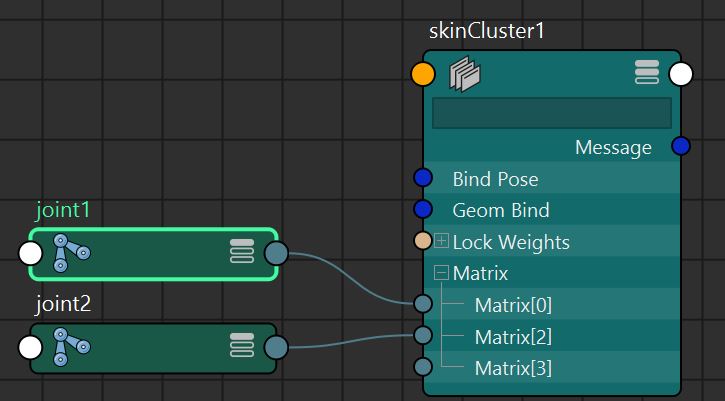Screen dimensions: 725x401
Task: Click the Message output port
Action: pos(681,147)
